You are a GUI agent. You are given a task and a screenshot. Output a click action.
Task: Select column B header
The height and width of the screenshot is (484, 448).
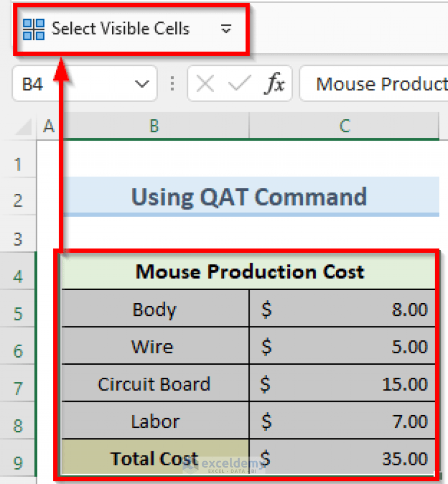click(153, 126)
